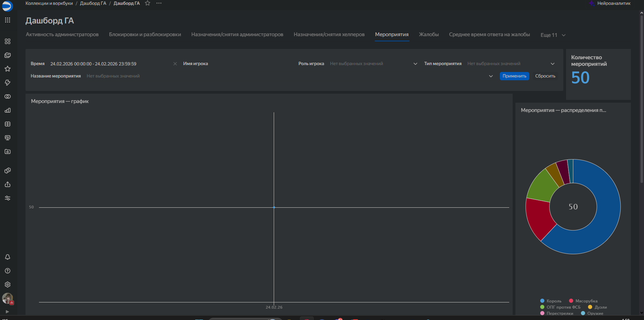
Task: Clear the Время date range with X
Action: pyautogui.click(x=175, y=64)
